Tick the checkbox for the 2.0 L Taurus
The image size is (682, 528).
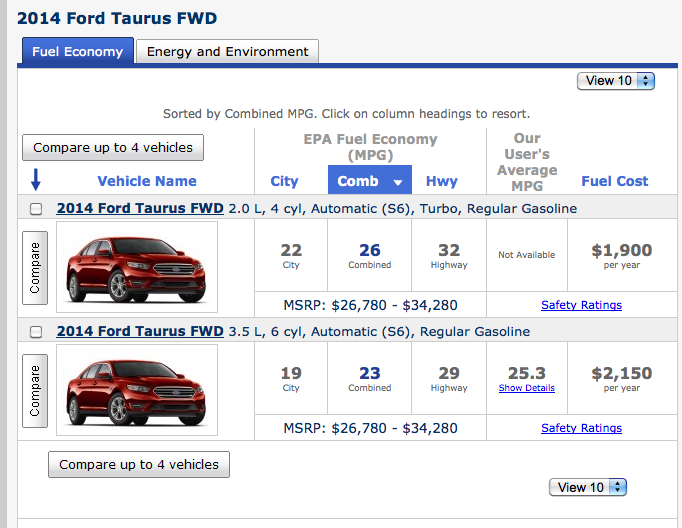pos(36,209)
